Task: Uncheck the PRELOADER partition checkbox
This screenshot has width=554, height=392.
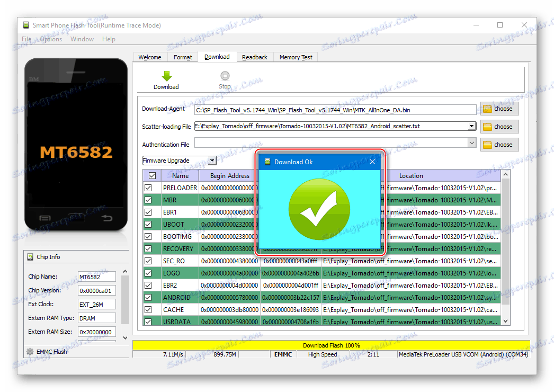Action: tap(148, 188)
